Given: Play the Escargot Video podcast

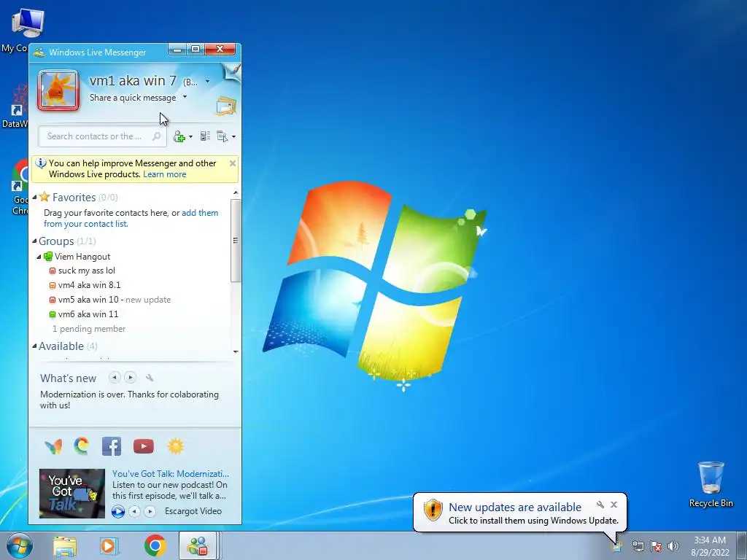Looking at the screenshot, I should tap(118, 511).
